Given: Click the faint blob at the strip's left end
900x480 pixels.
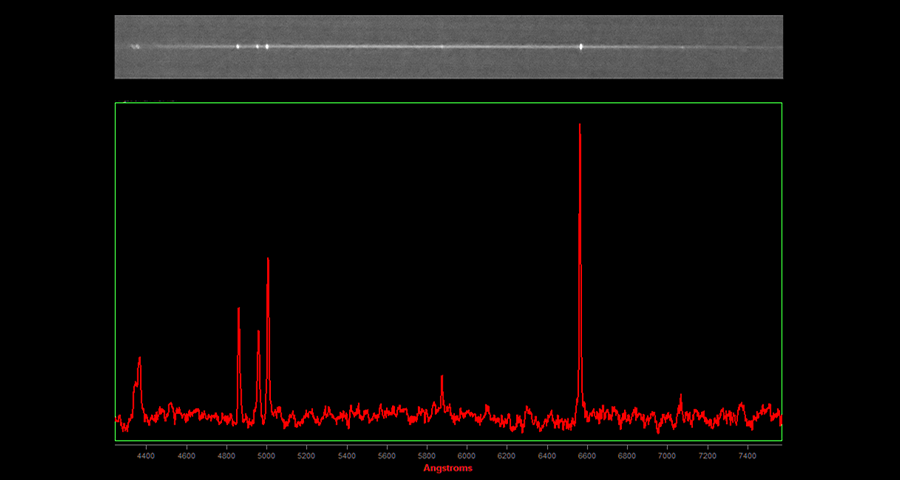Looking at the screenshot, I should 135,46.
